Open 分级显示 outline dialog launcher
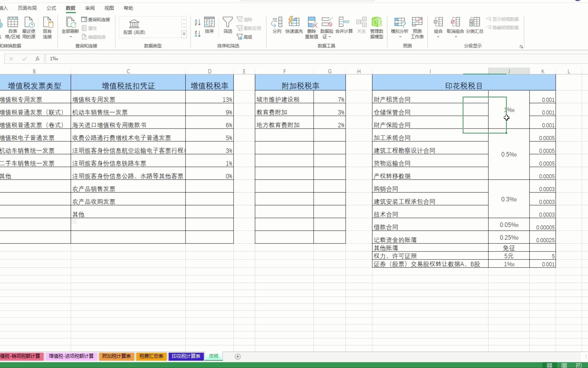Viewport: 588px width, 368px height. pyautogui.click(x=521, y=46)
